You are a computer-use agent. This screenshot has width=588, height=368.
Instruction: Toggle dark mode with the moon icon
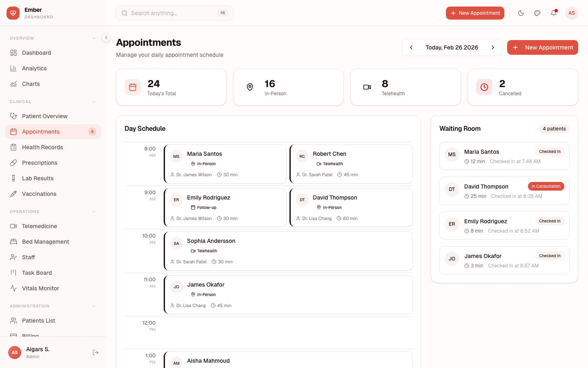click(x=521, y=13)
